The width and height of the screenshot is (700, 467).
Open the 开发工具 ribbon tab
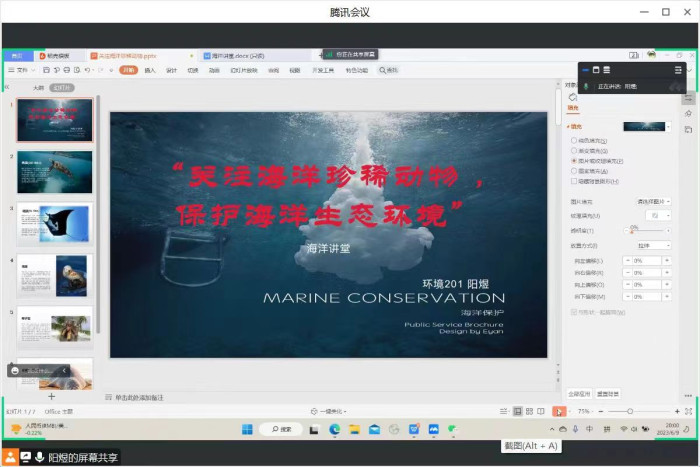(x=323, y=70)
